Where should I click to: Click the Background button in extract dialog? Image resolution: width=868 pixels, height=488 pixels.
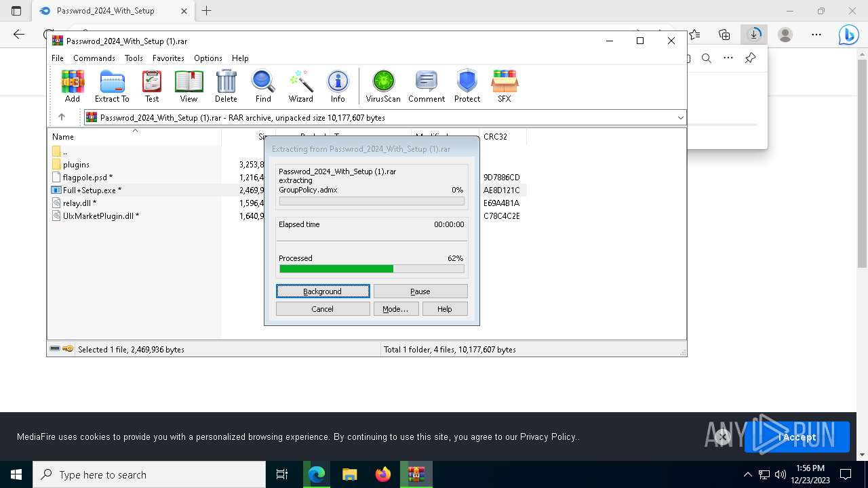coord(323,291)
